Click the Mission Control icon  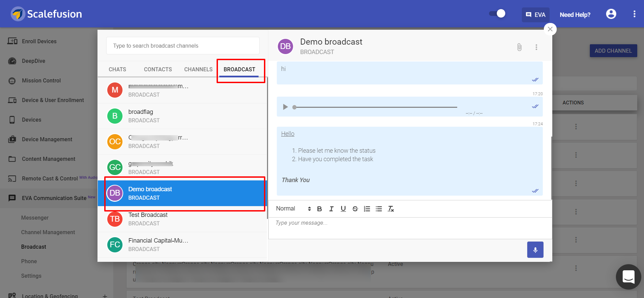(12, 81)
